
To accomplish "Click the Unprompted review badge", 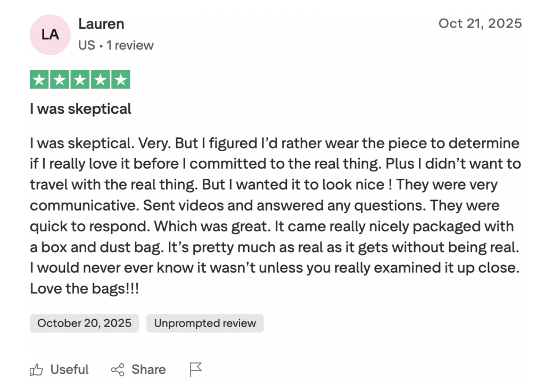I will point(205,323).
